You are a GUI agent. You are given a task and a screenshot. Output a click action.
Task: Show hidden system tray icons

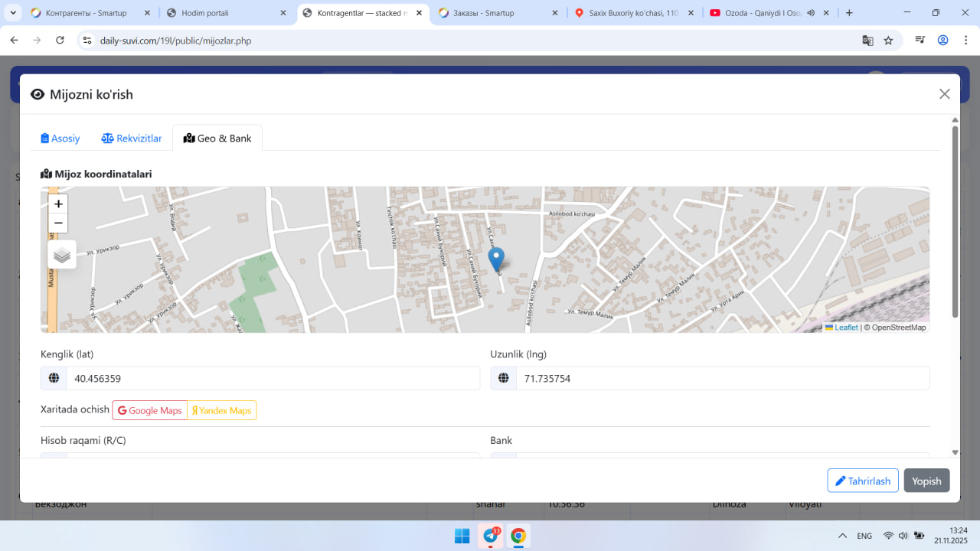click(842, 536)
